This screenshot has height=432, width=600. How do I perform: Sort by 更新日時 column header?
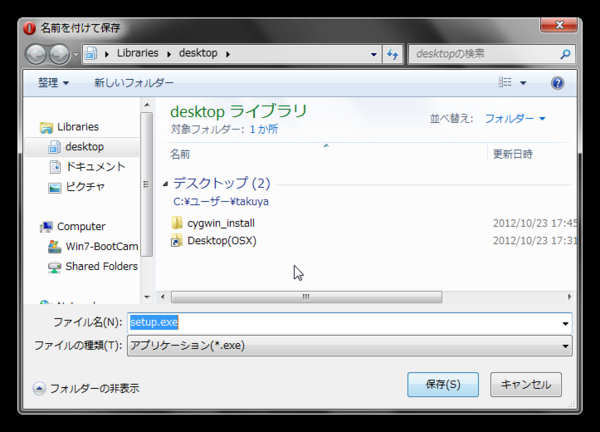(x=512, y=154)
